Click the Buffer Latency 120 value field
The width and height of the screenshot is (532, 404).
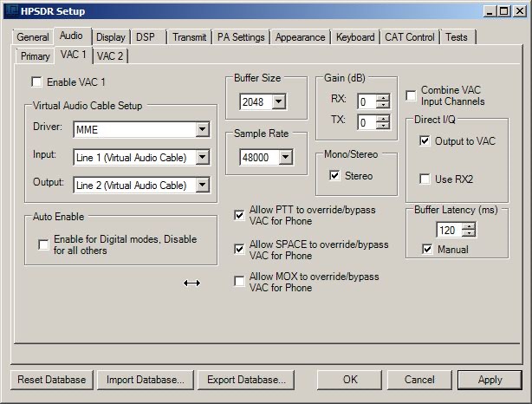point(449,231)
